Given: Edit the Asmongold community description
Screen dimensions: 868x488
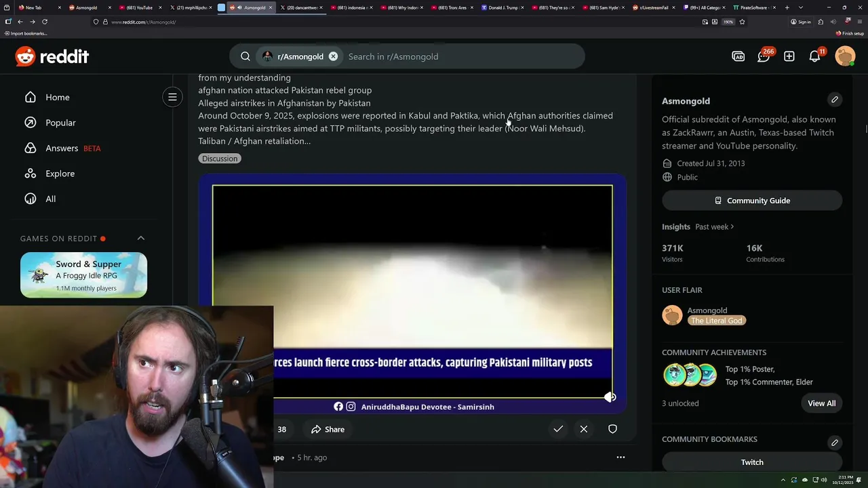Looking at the screenshot, I should (x=835, y=100).
